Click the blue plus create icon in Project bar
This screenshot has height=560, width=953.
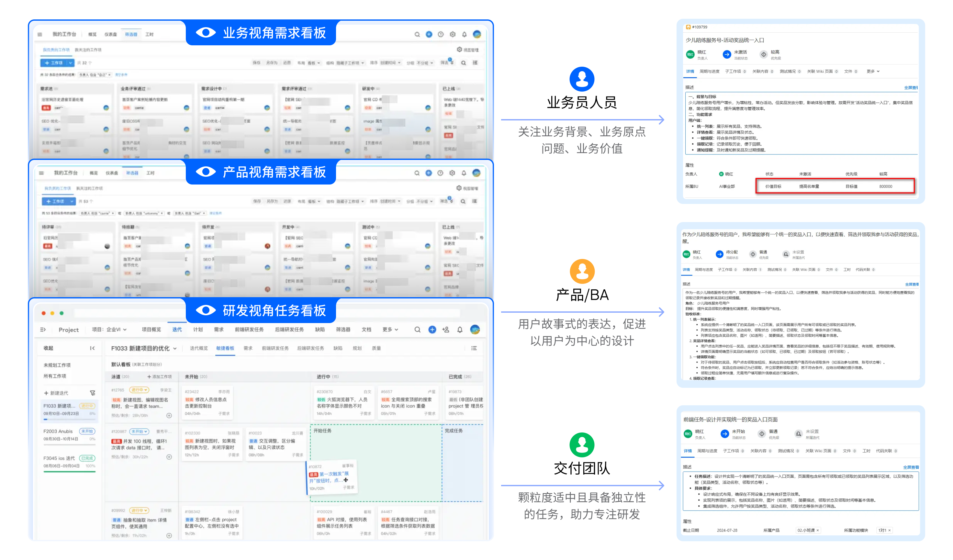[432, 330]
